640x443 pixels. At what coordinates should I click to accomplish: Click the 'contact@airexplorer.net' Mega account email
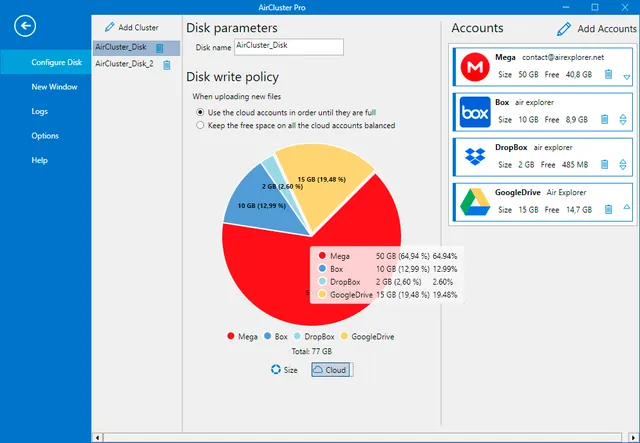click(x=563, y=58)
